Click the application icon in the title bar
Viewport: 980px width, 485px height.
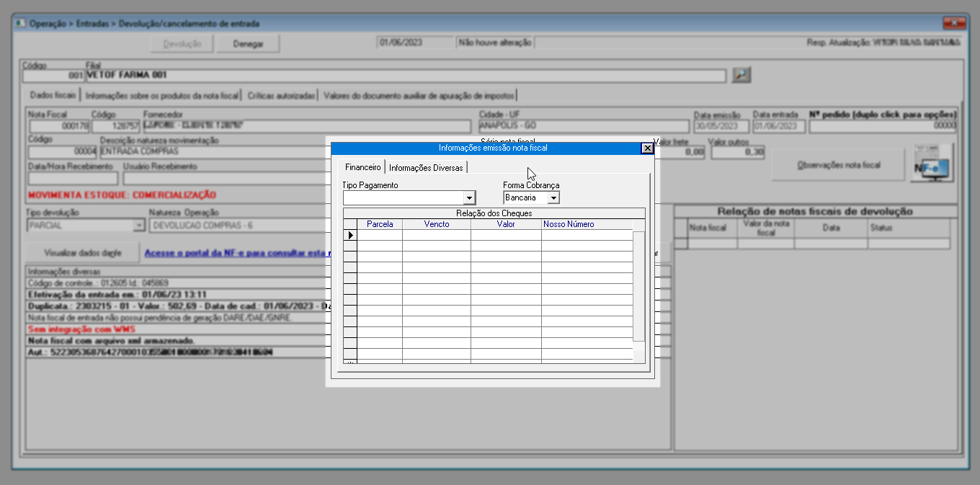click(19, 23)
